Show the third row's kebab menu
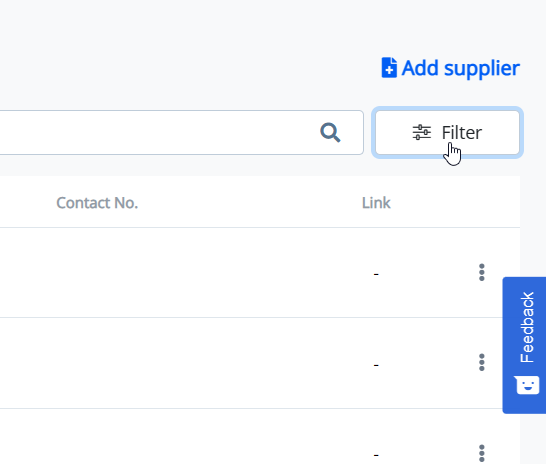The height and width of the screenshot is (464, 546). (x=482, y=453)
